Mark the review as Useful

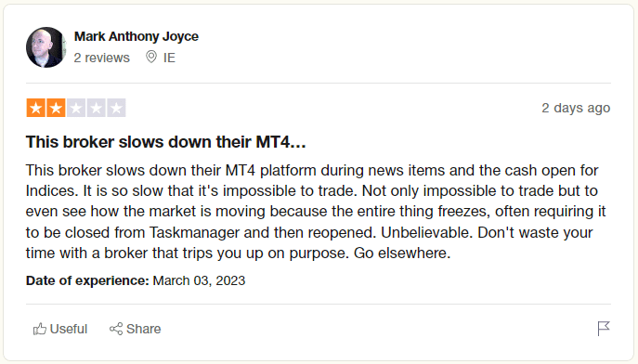(60, 329)
